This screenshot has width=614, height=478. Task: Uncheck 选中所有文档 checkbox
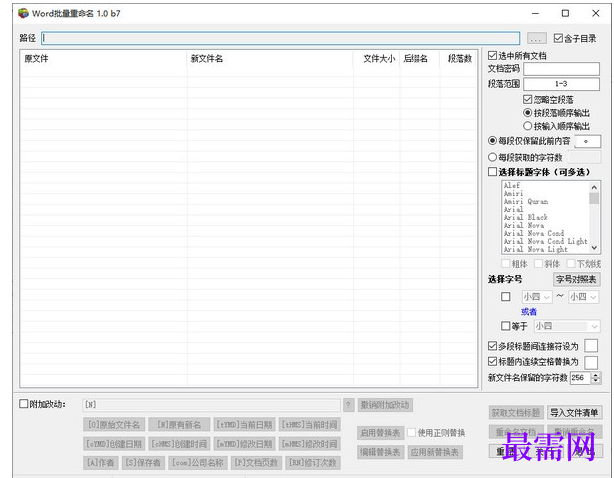pos(492,56)
